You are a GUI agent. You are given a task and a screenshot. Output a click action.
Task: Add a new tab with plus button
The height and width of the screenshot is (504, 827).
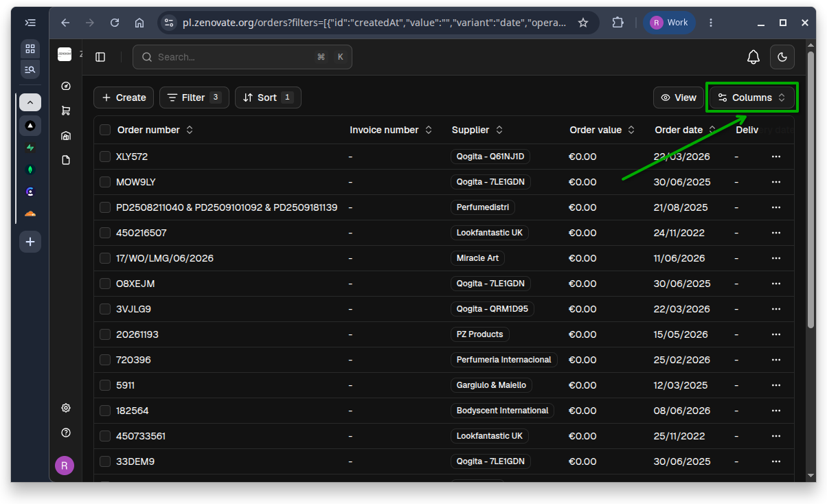pyautogui.click(x=30, y=242)
